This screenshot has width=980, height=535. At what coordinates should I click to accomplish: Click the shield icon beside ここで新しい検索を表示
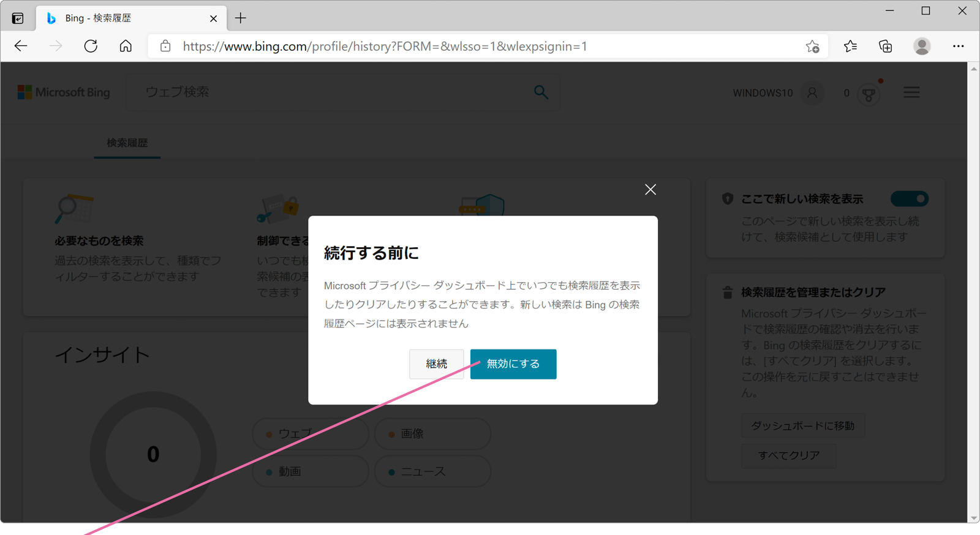click(x=728, y=199)
